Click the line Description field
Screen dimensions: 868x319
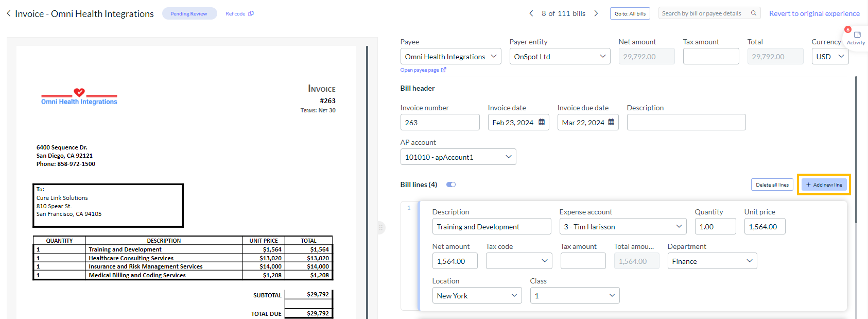pyautogui.click(x=492, y=226)
